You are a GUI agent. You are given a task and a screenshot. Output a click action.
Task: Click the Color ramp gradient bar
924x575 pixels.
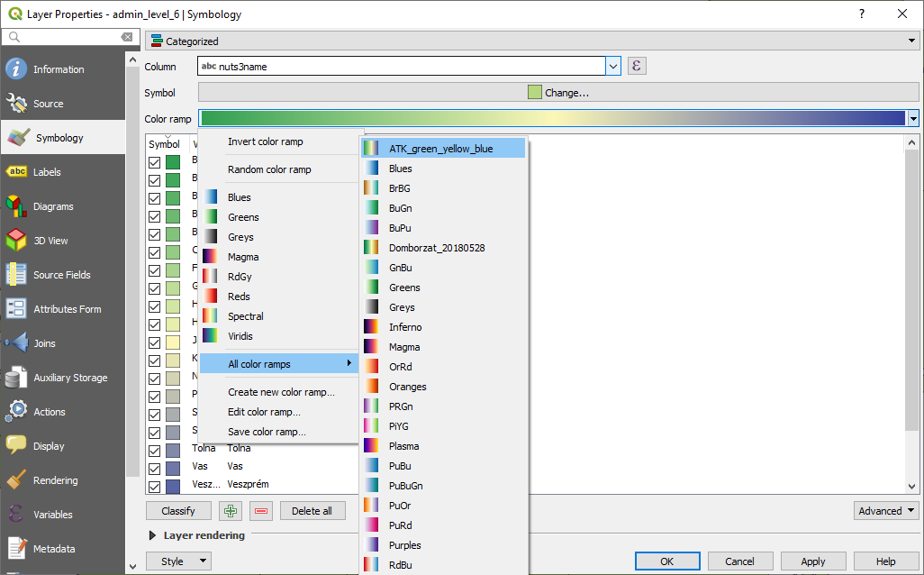pos(553,119)
